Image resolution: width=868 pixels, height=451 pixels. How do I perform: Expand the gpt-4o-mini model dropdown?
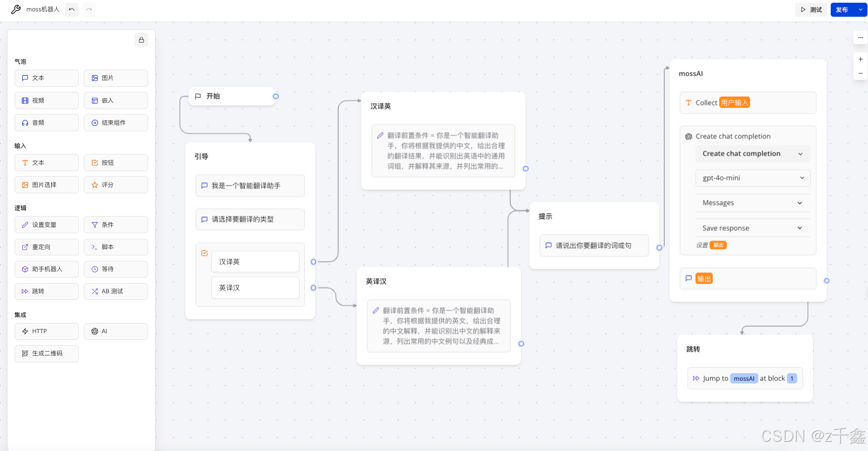(752, 178)
